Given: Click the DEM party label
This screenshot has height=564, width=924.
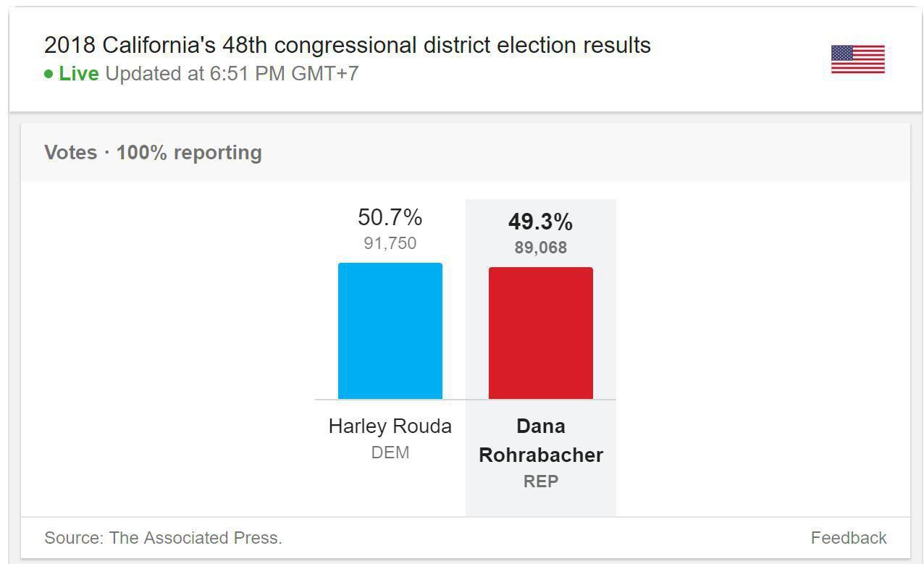Looking at the screenshot, I should [390, 453].
